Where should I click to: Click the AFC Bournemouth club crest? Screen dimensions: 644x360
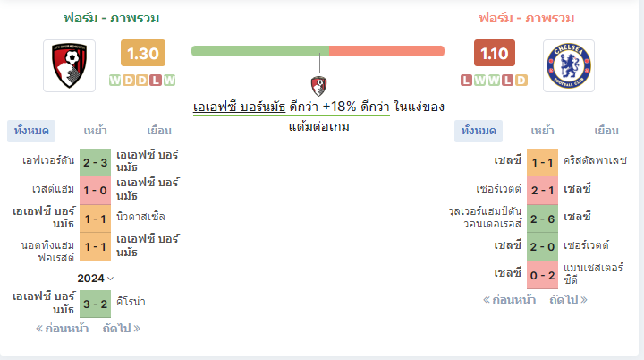point(70,65)
